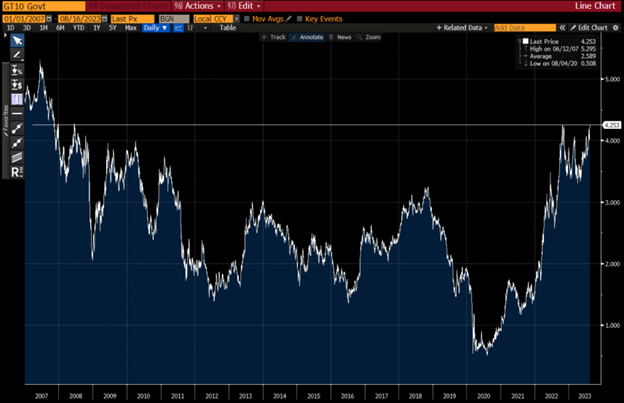The width and height of the screenshot is (624, 403).
Task: Select the text annotation tool
Action: click(x=17, y=99)
